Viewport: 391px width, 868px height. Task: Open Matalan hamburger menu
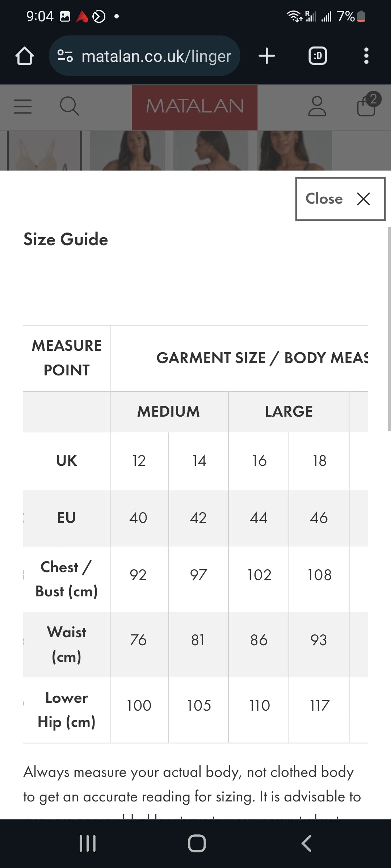[23, 107]
